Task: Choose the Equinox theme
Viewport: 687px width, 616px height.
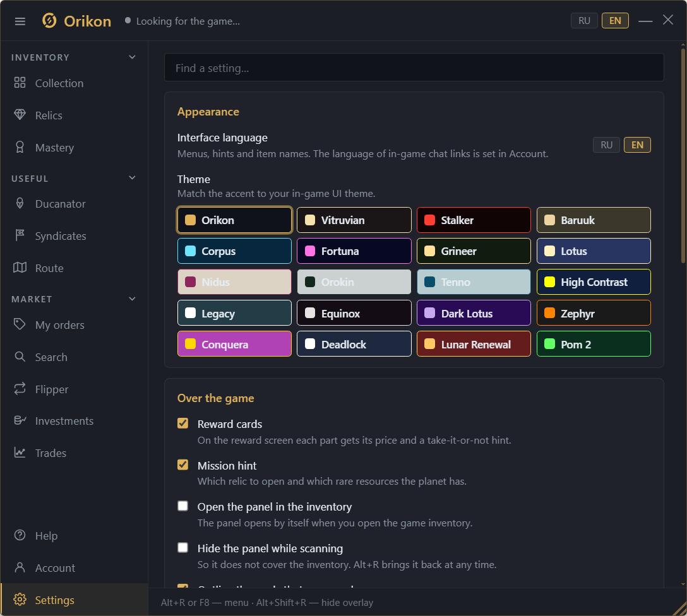Action: click(x=354, y=313)
